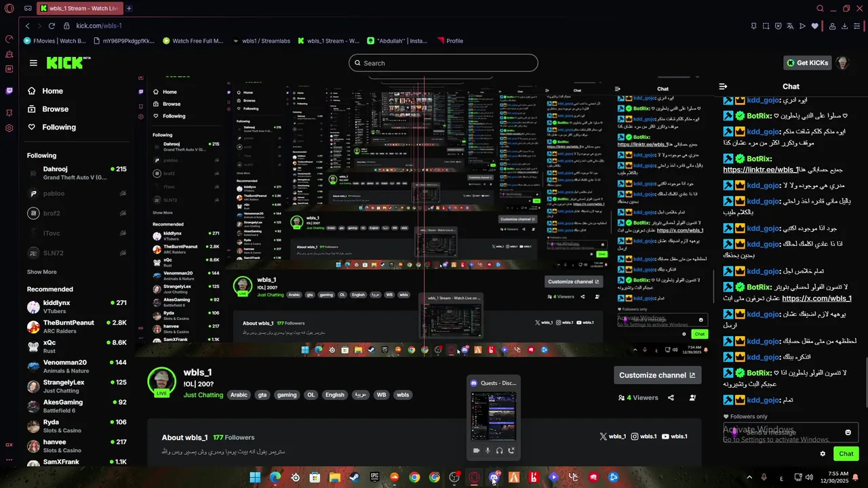The image size is (868, 488).
Task: Select the WB tag
Action: click(x=381, y=394)
